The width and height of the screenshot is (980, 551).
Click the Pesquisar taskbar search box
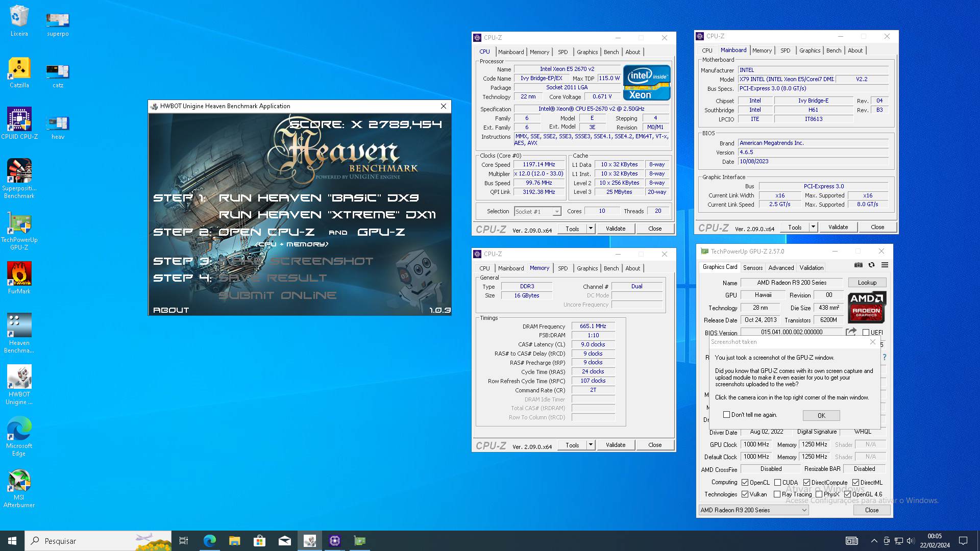(x=98, y=541)
